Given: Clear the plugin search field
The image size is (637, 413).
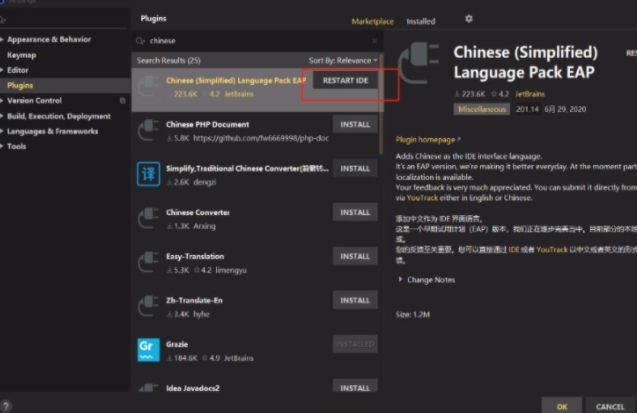Looking at the screenshot, I should [x=374, y=41].
